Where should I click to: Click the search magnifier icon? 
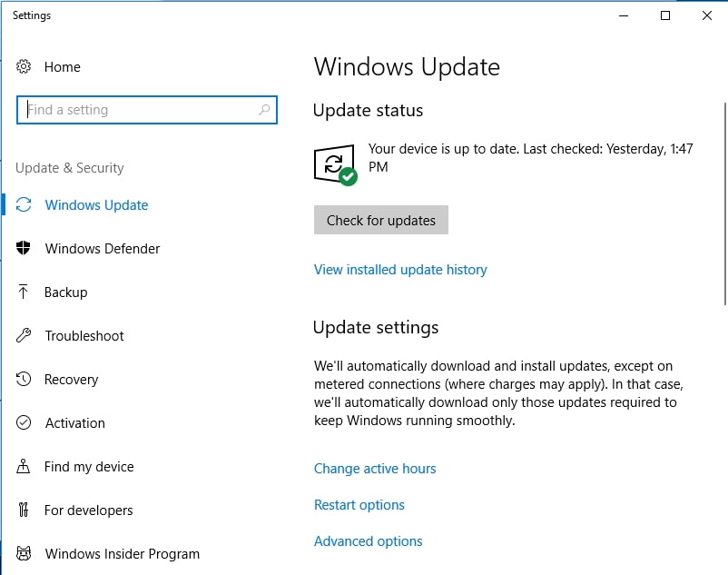264,110
